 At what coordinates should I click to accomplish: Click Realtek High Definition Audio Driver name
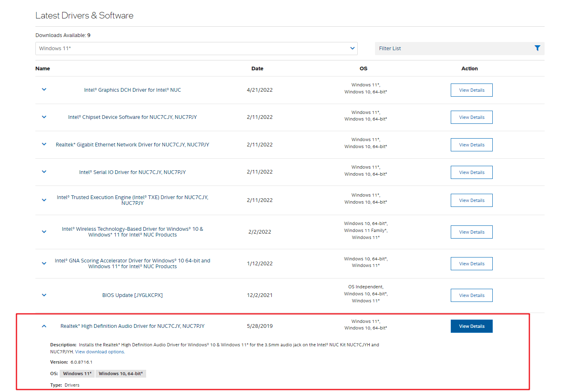(133, 326)
